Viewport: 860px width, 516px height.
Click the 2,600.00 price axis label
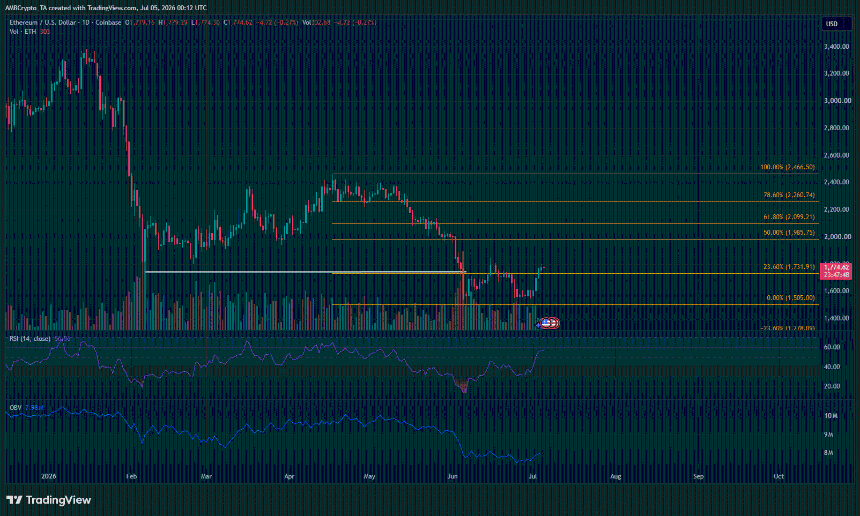[837, 155]
